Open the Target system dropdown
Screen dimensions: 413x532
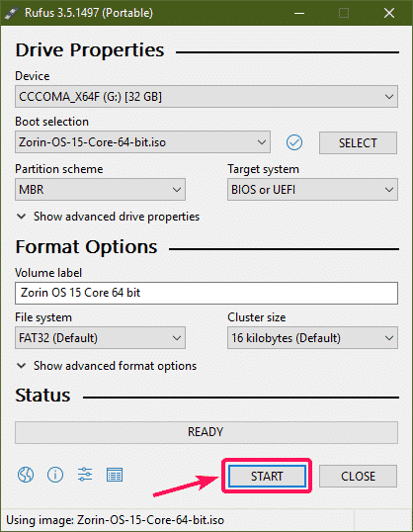click(312, 189)
